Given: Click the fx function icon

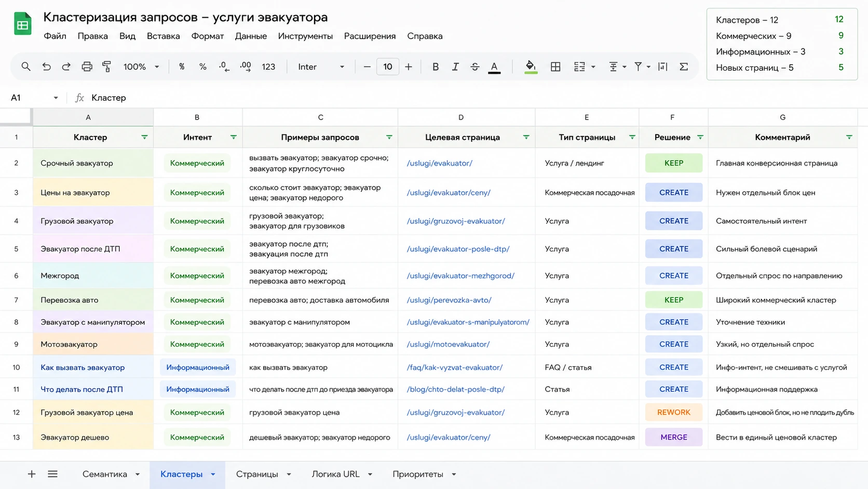Looking at the screenshot, I should click(x=79, y=98).
